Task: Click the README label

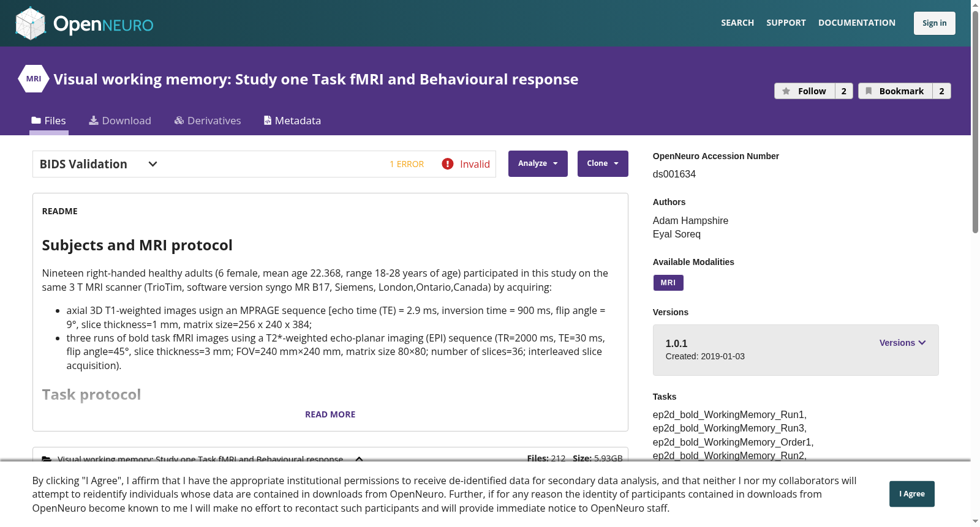Action: pos(60,211)
